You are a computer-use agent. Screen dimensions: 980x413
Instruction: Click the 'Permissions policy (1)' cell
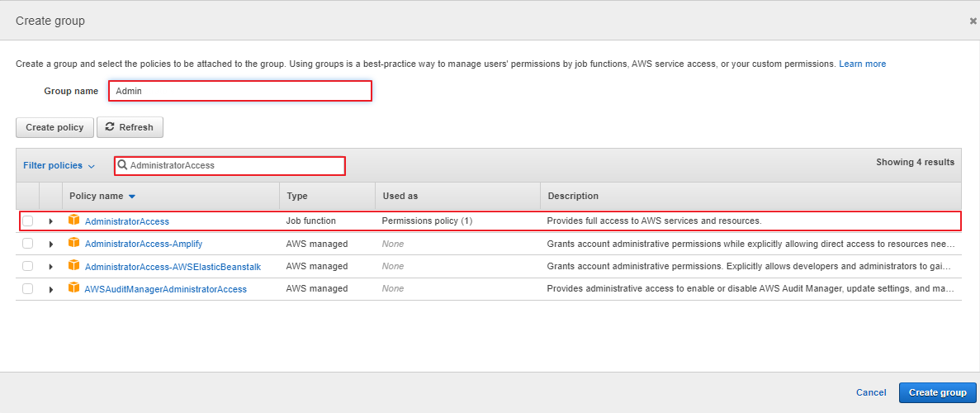[428, 221]
